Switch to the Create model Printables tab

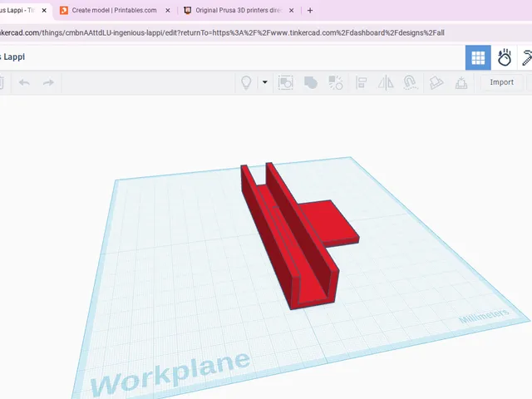pos(114,10)
